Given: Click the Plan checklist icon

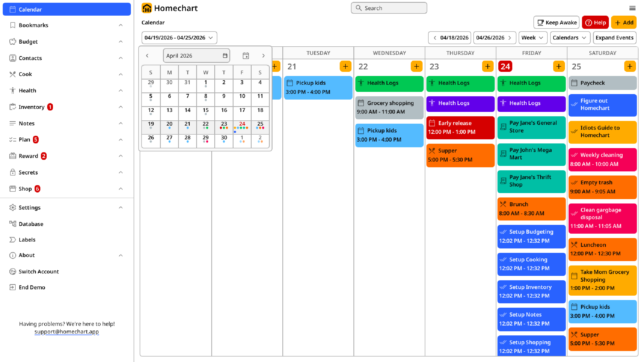Looking at the screenshot, I should tap(12, 140).
